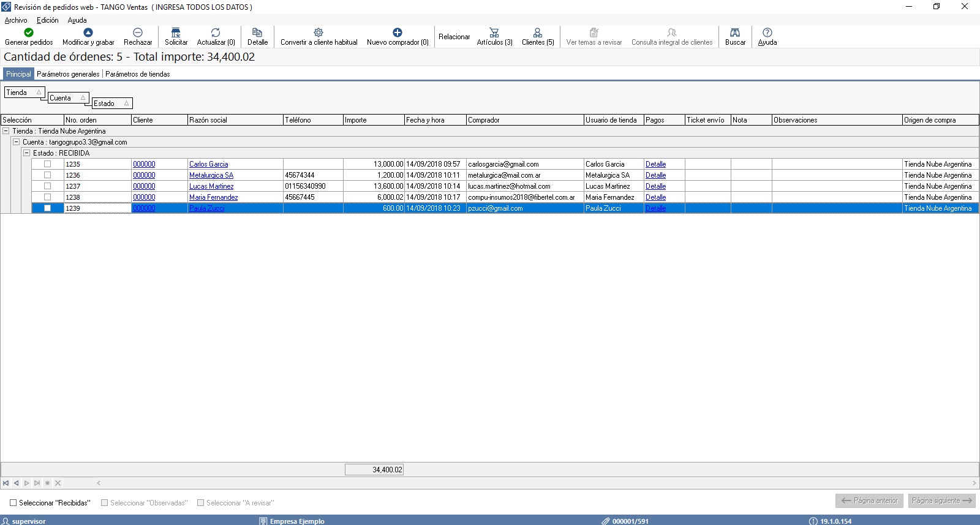Screen dimensions: 980x525
Task: Open Detalle payment link for order 1236
Action: [655, 175]
